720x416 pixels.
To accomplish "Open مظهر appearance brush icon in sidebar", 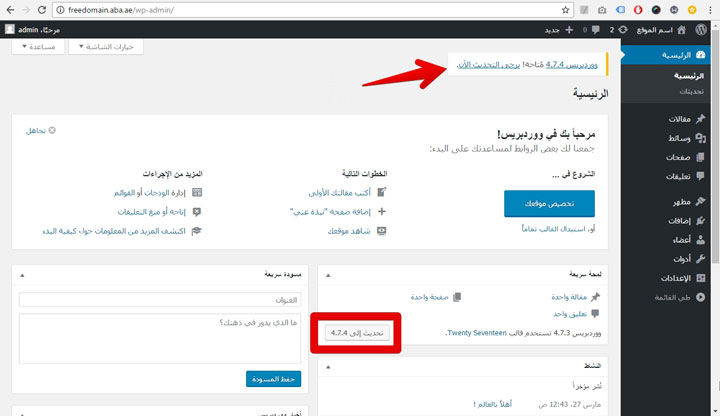I will [700, 201].
